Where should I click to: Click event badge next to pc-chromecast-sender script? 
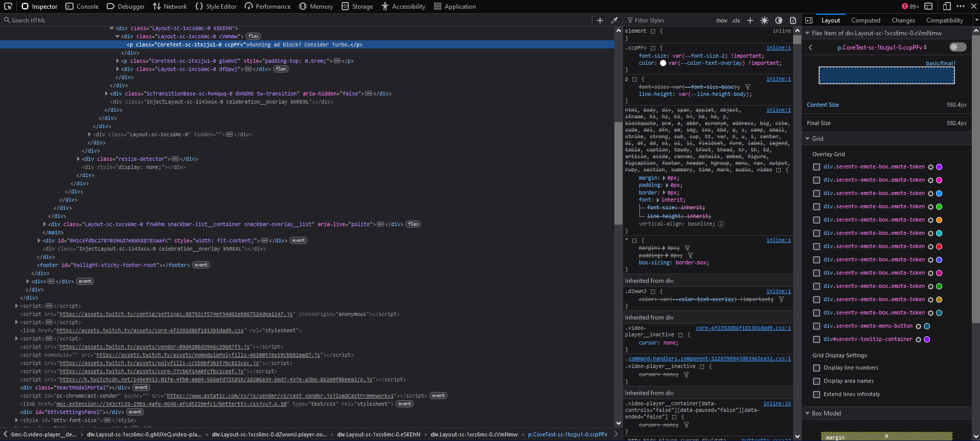(438, 396)
